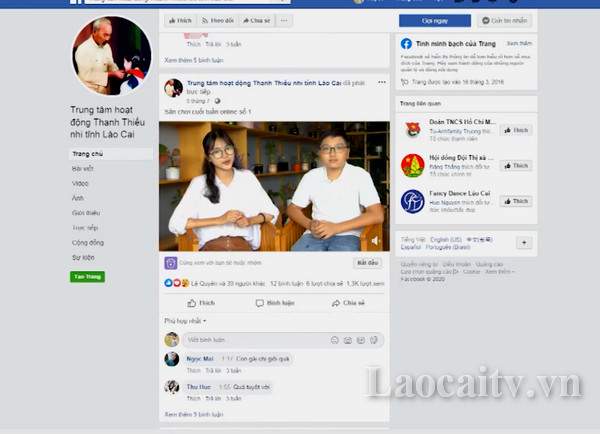Click the public globe privacy icon on the post
Screen dimensions: 600x434
pyautogui.click(x=217, y=101)
